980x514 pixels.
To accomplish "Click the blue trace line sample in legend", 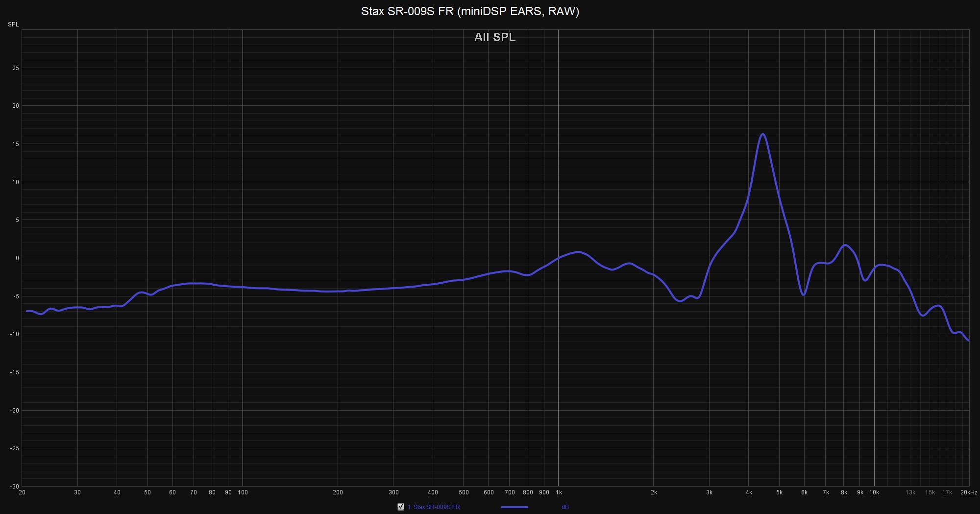I will pyautogui.click(x=514, y=507).
